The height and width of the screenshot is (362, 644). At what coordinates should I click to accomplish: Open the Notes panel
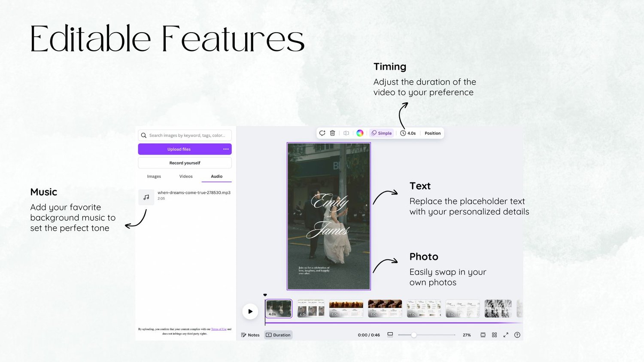[x=250, y=335]
